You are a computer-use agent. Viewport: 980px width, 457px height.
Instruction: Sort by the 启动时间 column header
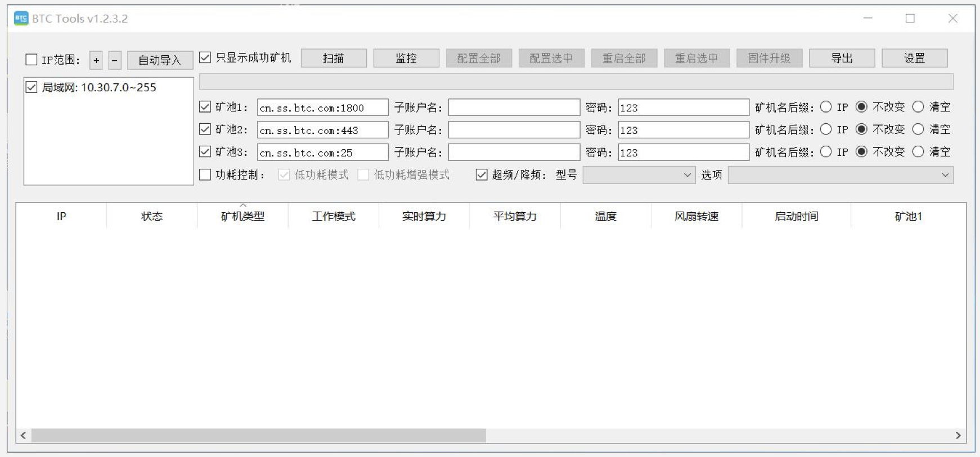[797, 216]
